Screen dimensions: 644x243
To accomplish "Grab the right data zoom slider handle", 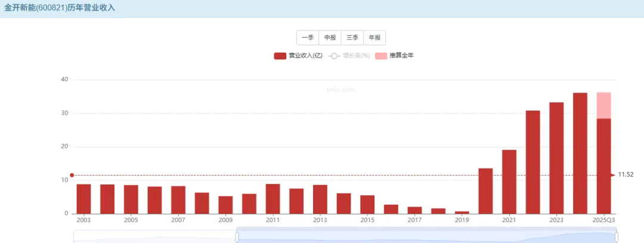I will coord(617,237).
